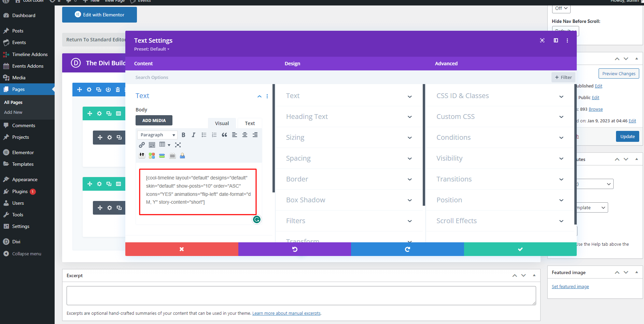Undo last change in Text Settings
644x324 pixels.
tap(295, 249)
